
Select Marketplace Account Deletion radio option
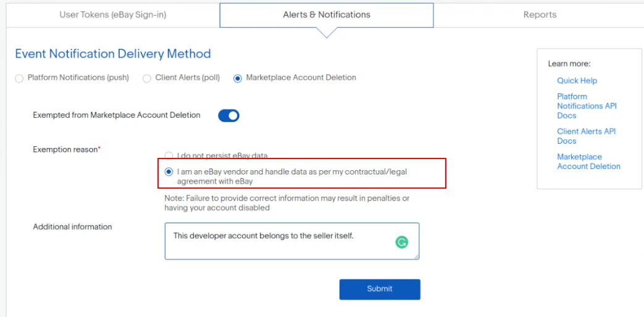[x=238, y=78]
